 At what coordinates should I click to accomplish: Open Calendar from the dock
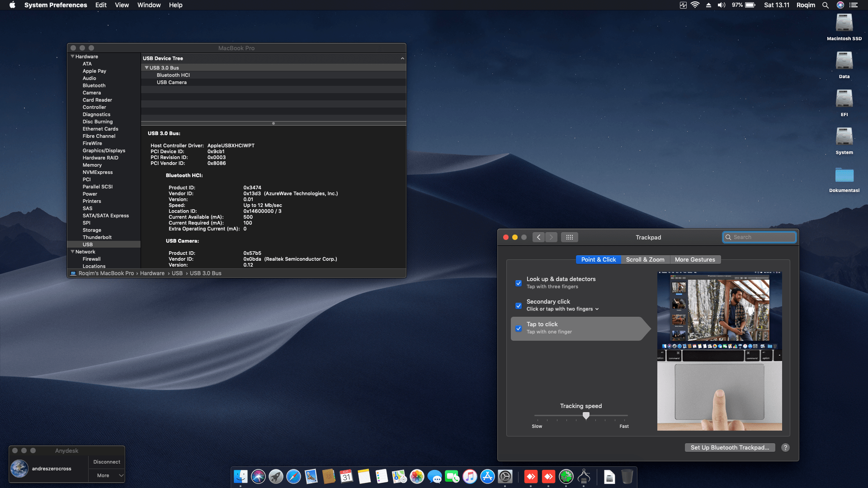346,476
